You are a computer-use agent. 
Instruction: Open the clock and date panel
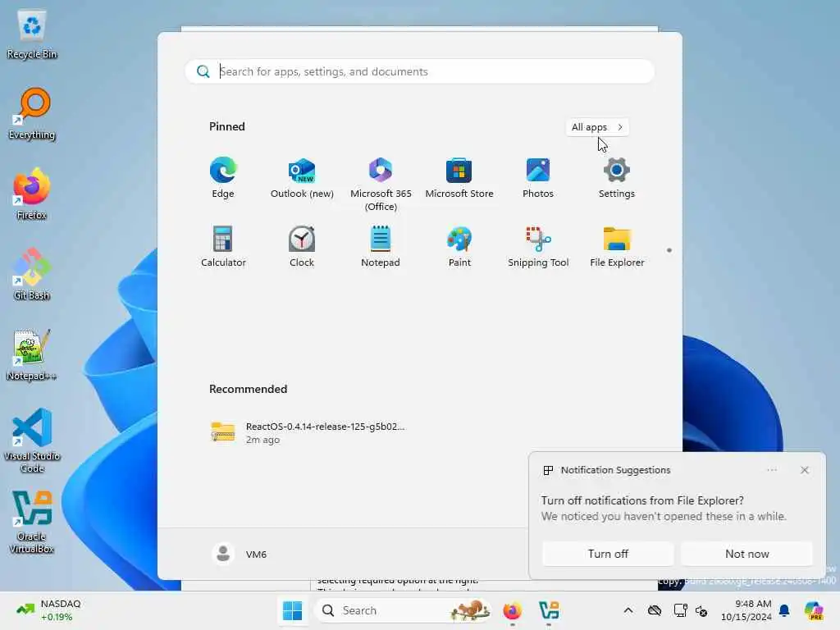tap(746, 610)
